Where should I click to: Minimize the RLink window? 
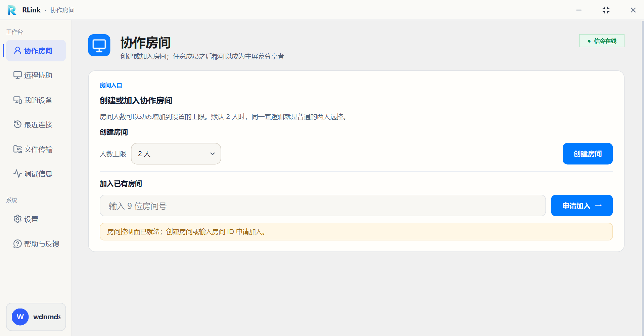point(579,10)
